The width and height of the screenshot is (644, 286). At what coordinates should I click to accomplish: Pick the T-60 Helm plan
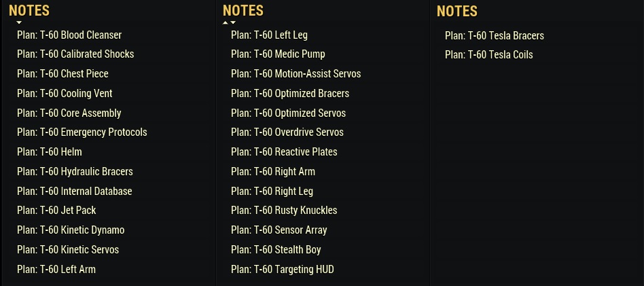click(x=50, y=151)
